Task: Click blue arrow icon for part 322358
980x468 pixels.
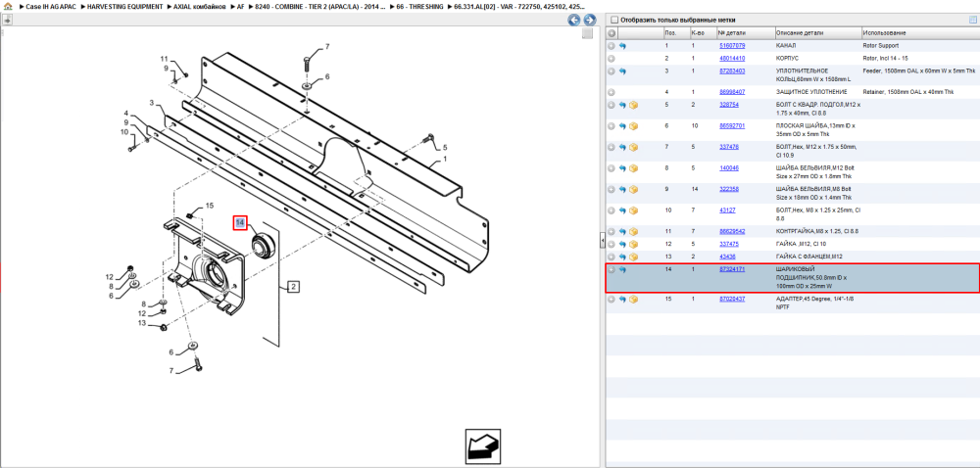Action: click(x=622, y=189)
